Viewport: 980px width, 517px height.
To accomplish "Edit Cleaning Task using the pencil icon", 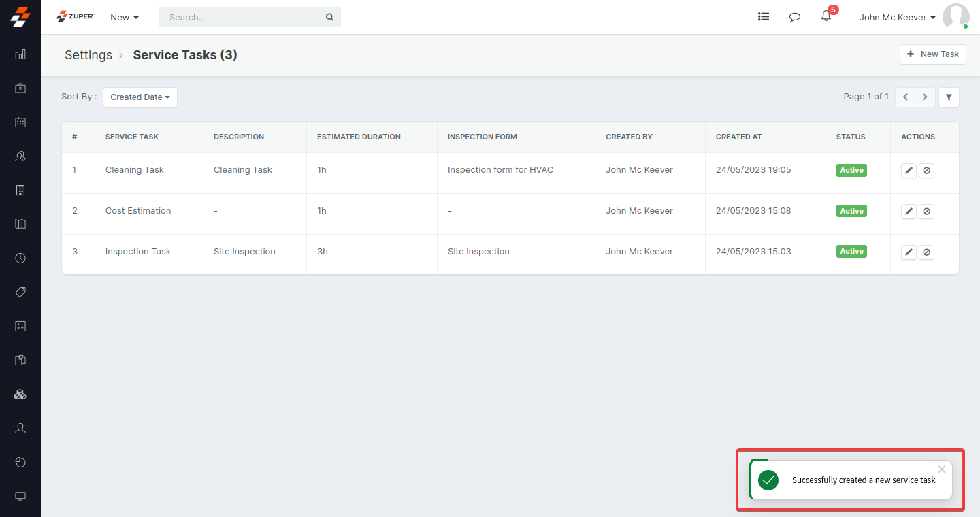I will (909, 170).
